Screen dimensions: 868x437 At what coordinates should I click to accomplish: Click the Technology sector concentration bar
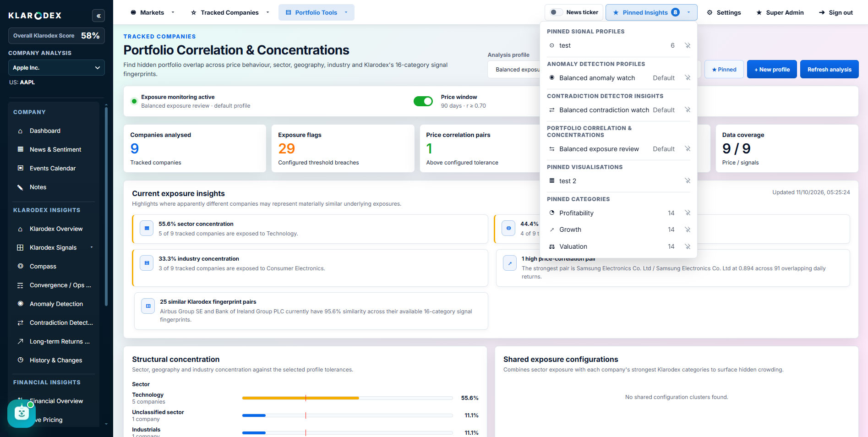click(x=347, y=398)
